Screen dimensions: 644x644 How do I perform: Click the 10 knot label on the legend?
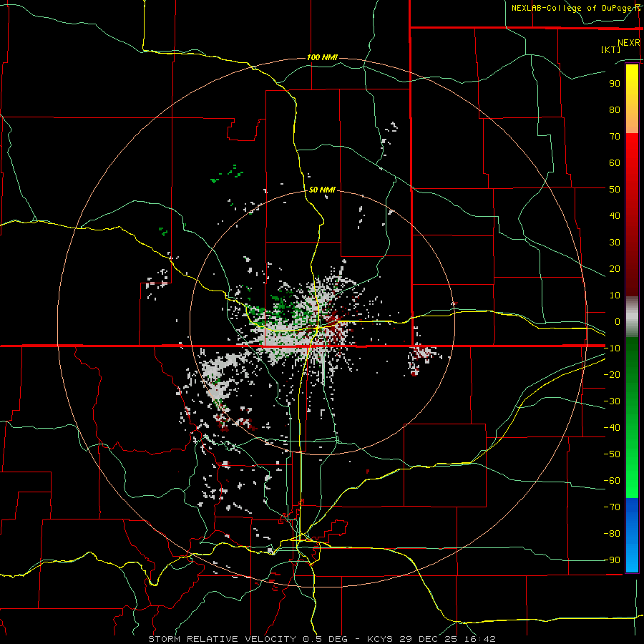pos(615,296)
